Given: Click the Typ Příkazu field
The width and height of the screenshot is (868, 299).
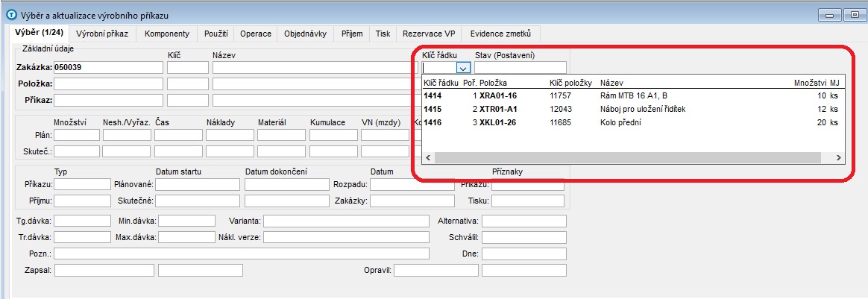Looking at the screenshot, I should point(83,184).
